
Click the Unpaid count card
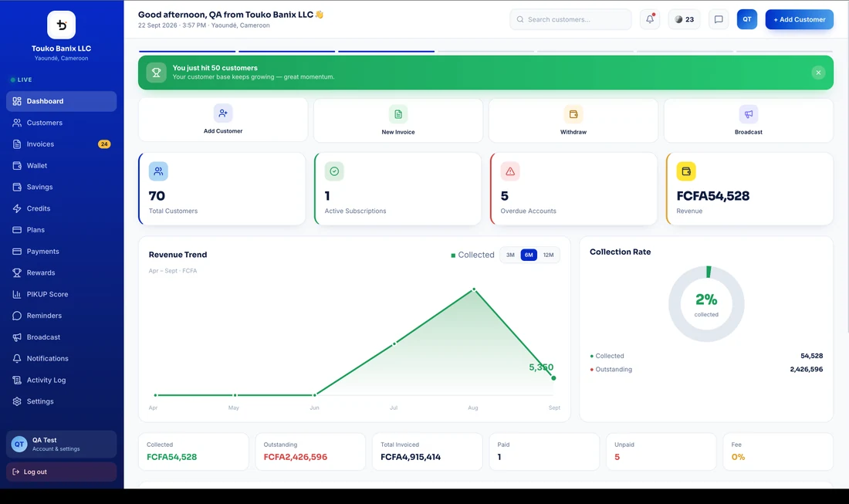[661, 452]
